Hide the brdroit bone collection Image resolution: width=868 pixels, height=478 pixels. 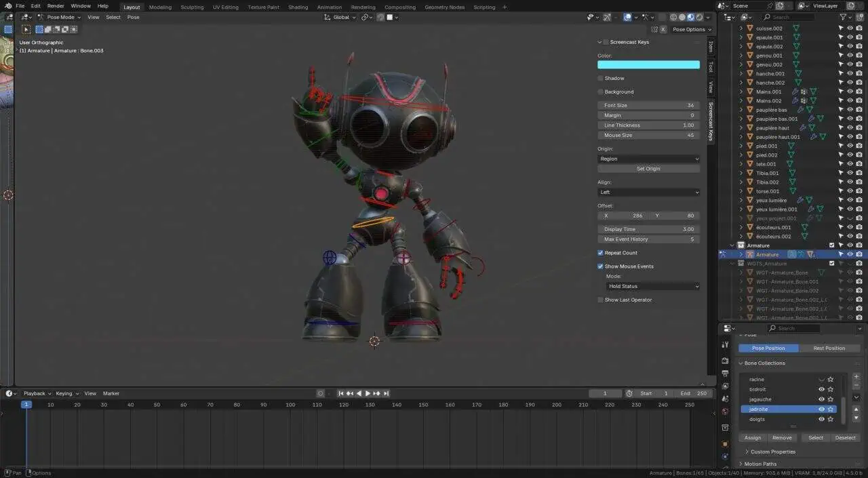pyautogui.click(x=821, y=389)
